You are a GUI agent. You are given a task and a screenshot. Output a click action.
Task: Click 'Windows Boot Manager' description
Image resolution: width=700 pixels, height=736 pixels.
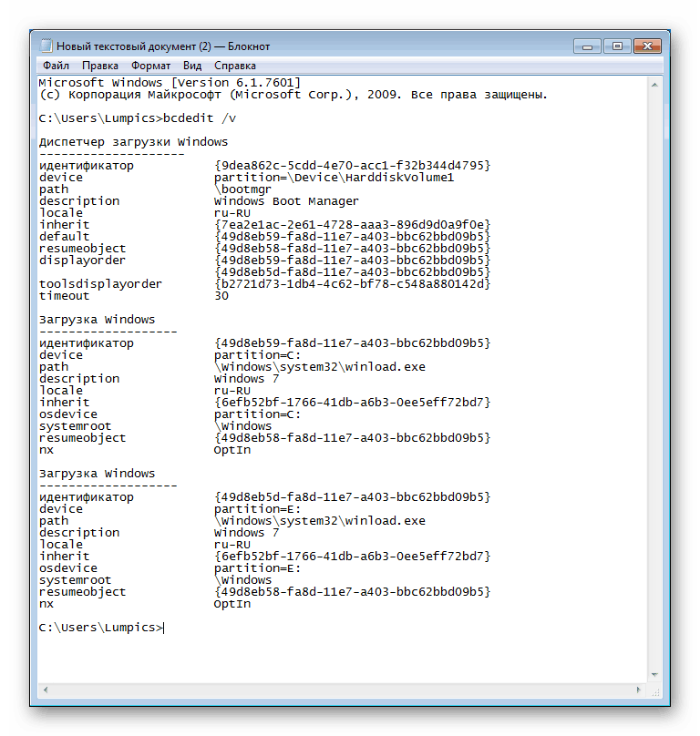pos(286,201)
